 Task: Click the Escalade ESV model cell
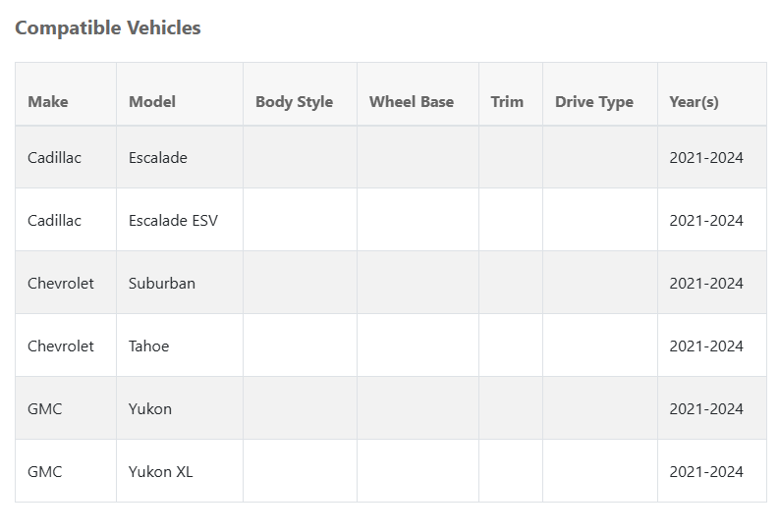tap(173, 220)
